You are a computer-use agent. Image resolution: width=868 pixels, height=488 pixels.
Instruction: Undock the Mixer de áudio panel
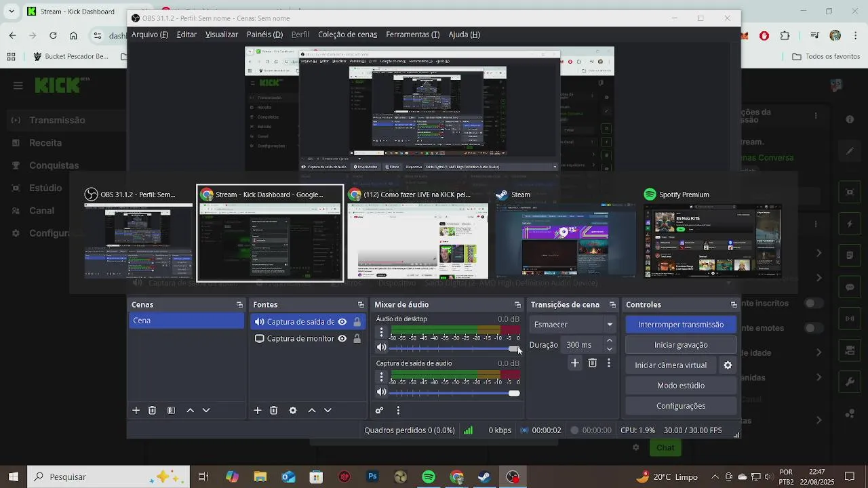coord(517,305)
